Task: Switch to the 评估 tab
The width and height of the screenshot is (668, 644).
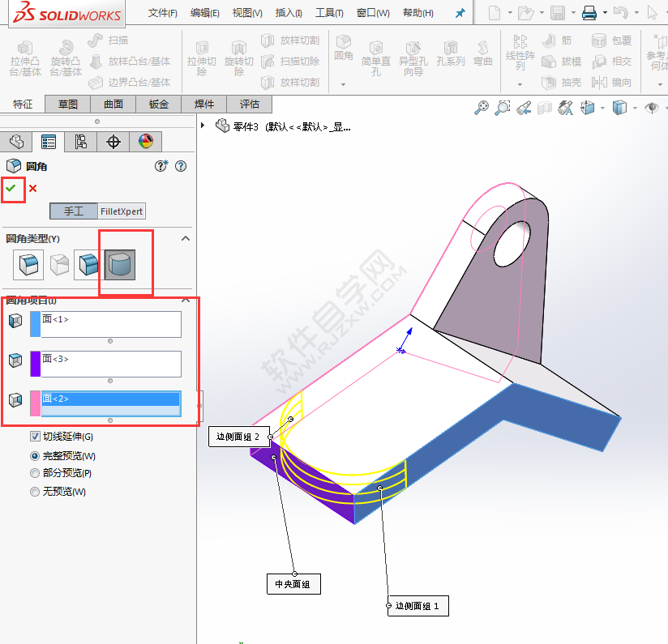Action: click(250, 104)
